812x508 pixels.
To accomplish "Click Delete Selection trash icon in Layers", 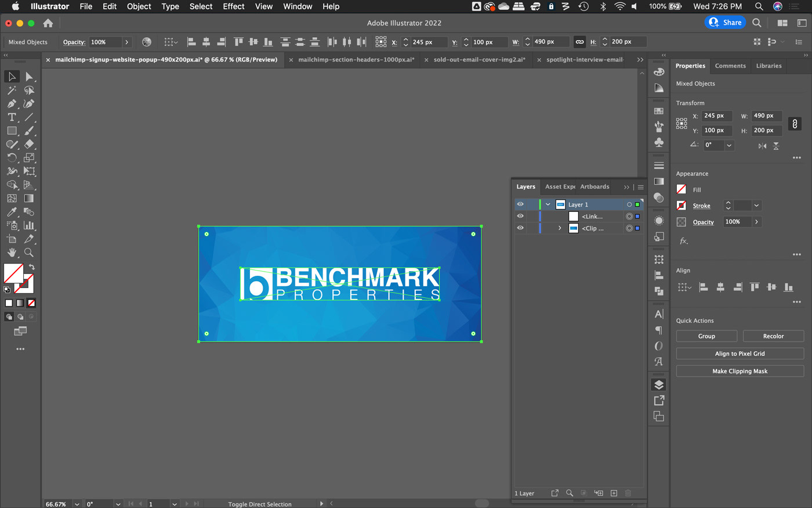I will tap(628, 493).
